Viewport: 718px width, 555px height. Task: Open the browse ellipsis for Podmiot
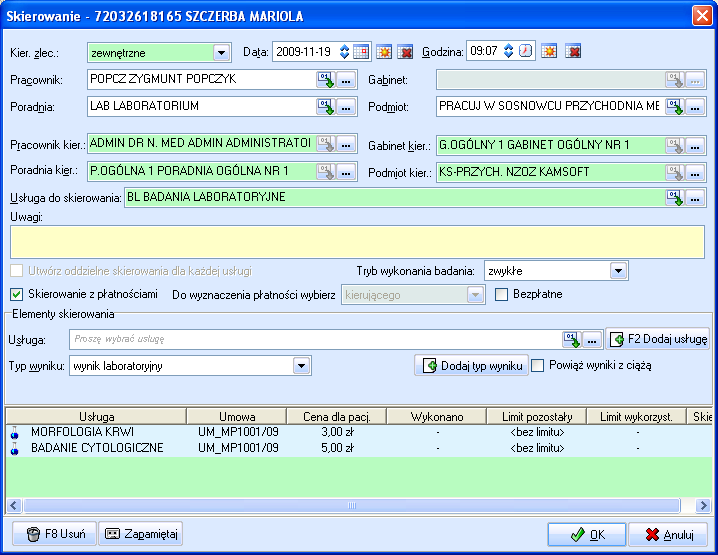695,107
